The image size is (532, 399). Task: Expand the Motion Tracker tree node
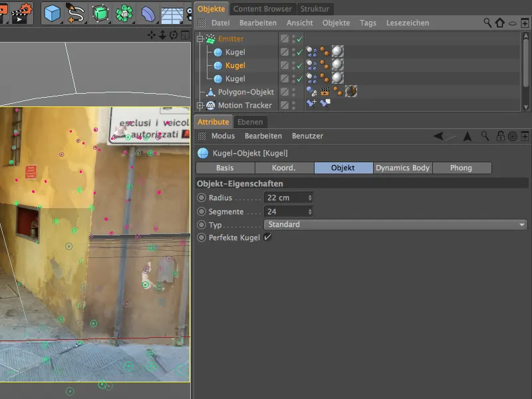(200, 105)
